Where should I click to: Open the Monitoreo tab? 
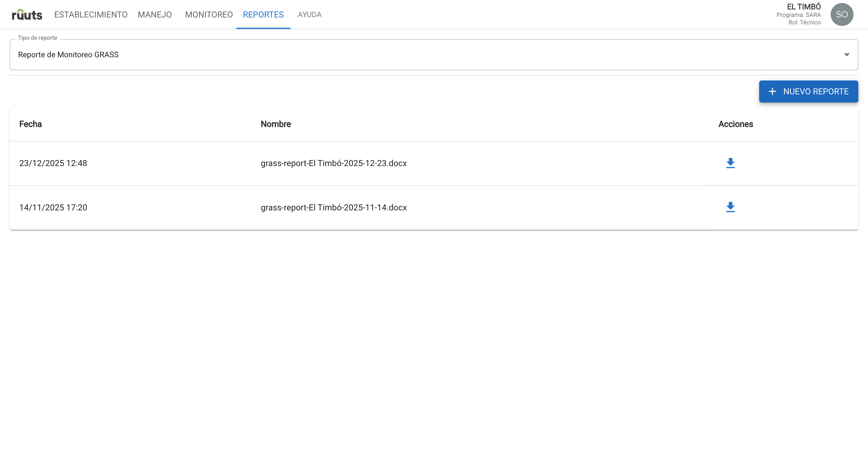pyautogui.click(x=209, y=14)
